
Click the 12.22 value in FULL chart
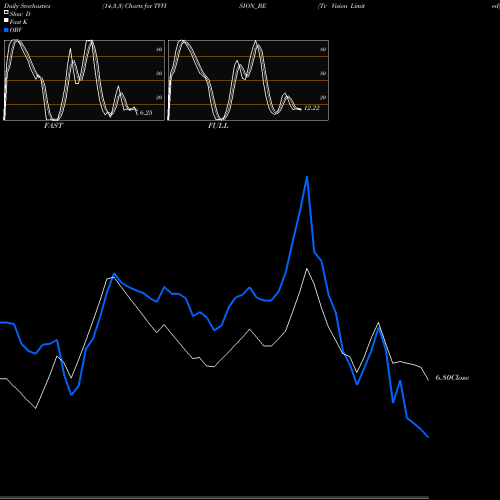(x=312, y=108)
